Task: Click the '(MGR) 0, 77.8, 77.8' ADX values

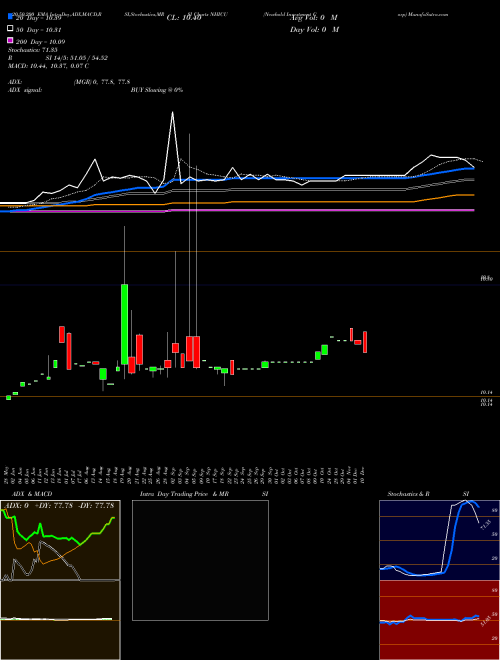Action: (101, 82)
